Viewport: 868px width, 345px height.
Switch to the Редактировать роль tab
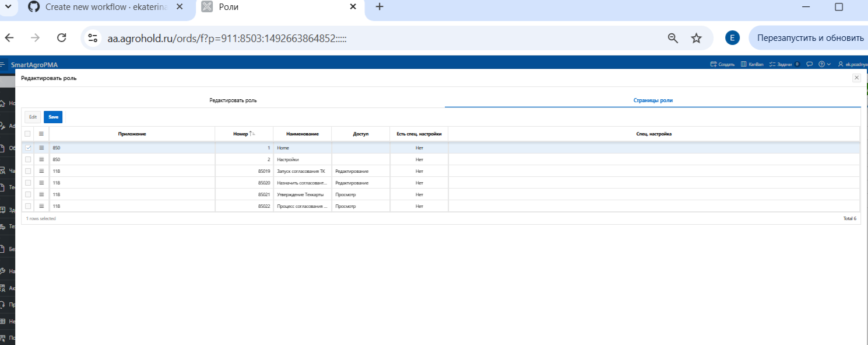[233, 100]
